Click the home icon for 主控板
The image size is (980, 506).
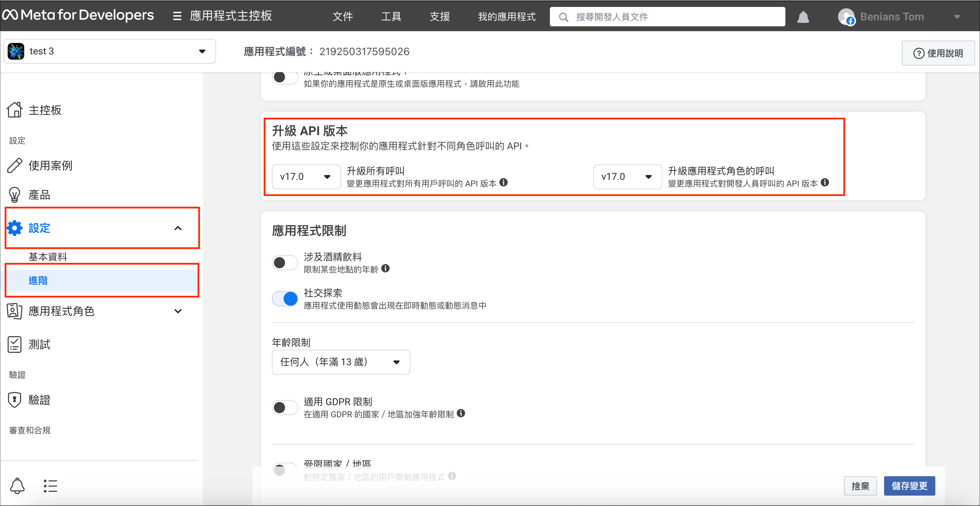(15, 110)
